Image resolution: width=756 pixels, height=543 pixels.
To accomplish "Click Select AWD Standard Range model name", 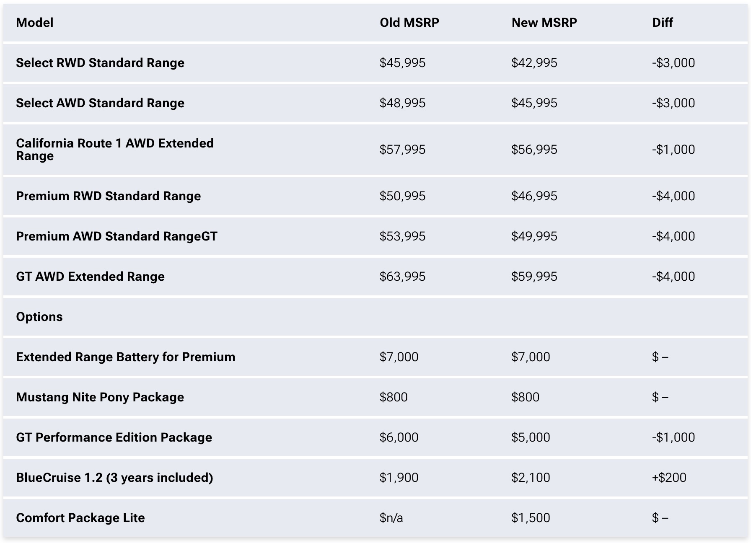I will [100, 103].
